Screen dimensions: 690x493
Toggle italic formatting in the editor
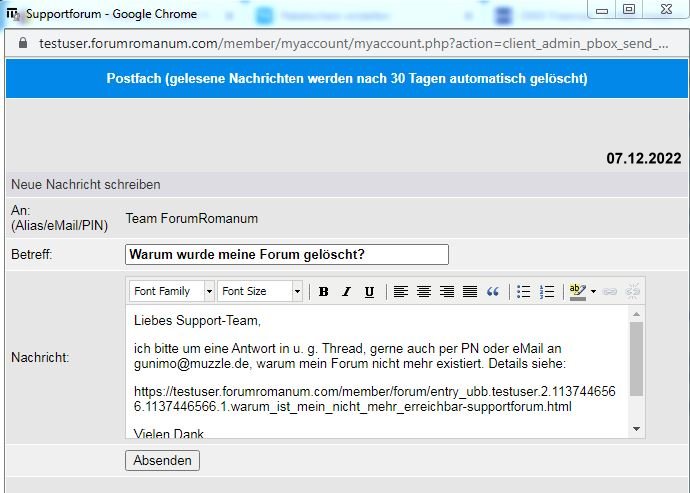coord(346,292)
